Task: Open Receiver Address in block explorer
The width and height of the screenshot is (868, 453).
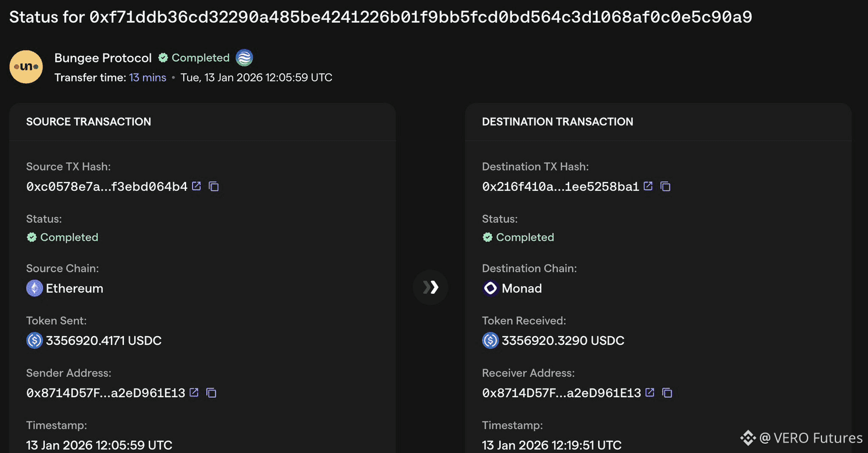Action: [649, 393]
